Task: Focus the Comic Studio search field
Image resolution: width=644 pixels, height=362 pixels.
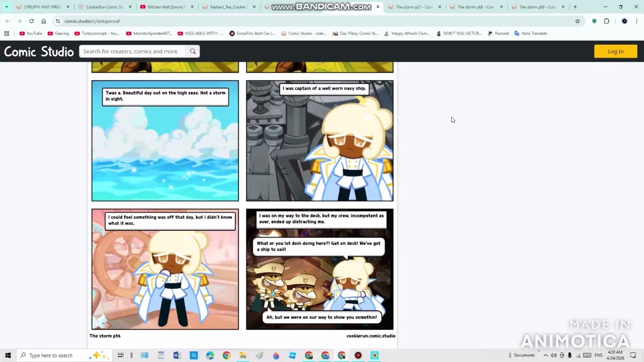Action: (132, 51)
